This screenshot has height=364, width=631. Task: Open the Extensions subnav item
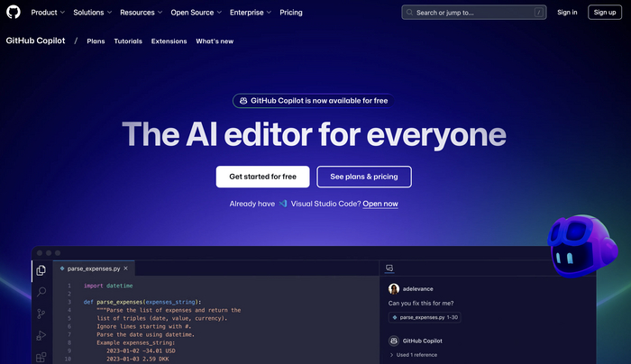[169, 41]
